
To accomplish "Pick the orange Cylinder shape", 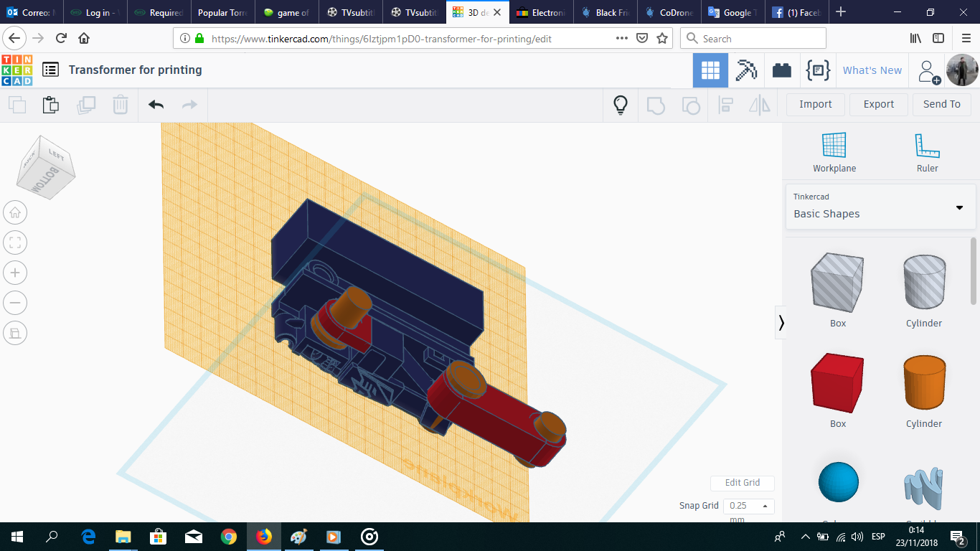I will point(924,383).
